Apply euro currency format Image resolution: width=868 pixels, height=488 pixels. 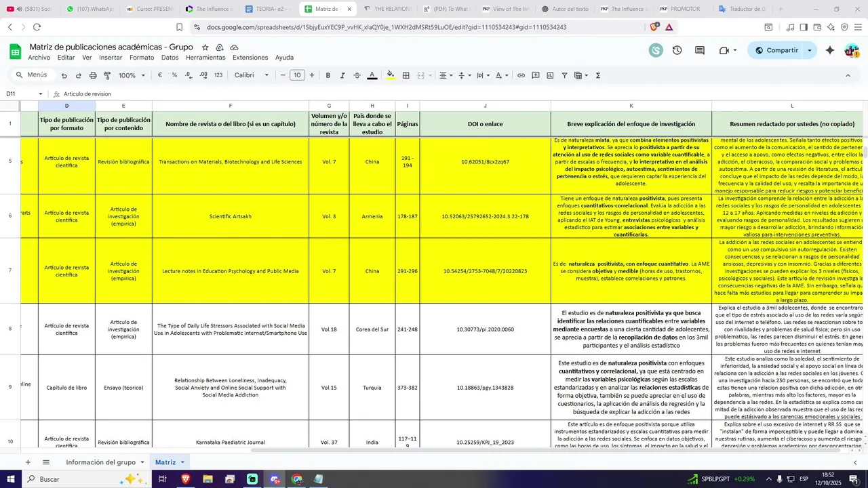click(x=160, y=75)
